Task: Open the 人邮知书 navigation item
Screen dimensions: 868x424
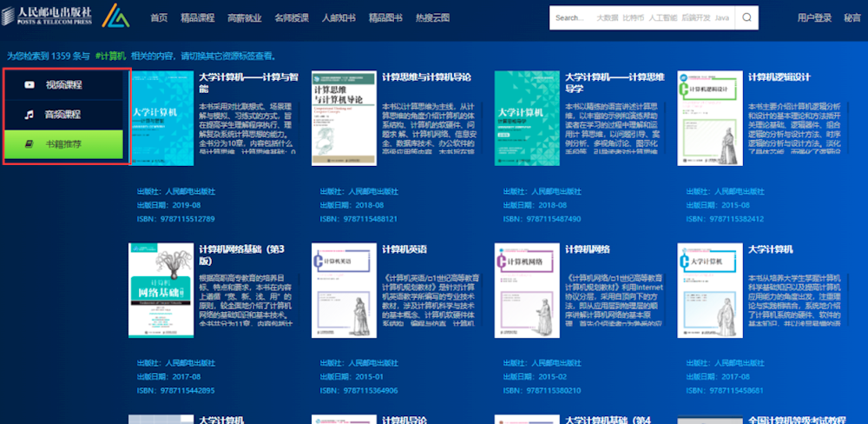Action: point(339,17)
